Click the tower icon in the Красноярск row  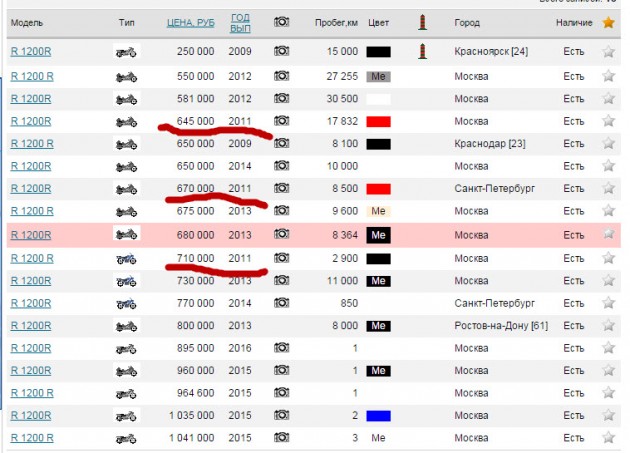(x=421, y=50)
